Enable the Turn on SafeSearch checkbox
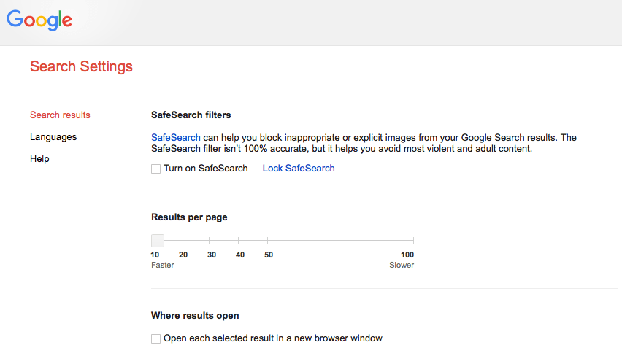622x364 pixels. point(156,169)
